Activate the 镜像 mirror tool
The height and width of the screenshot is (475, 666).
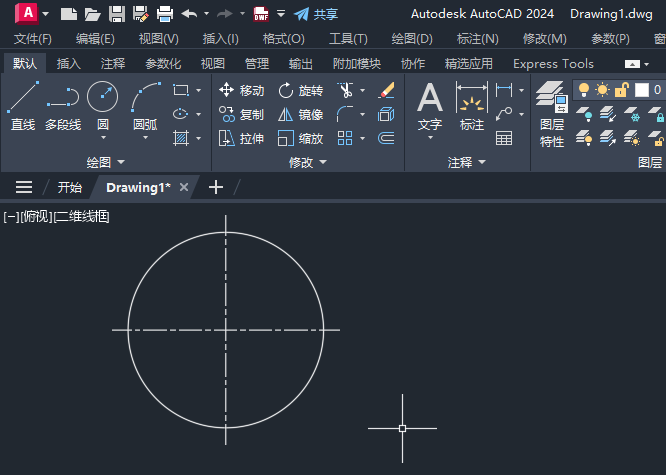[301, 114]
